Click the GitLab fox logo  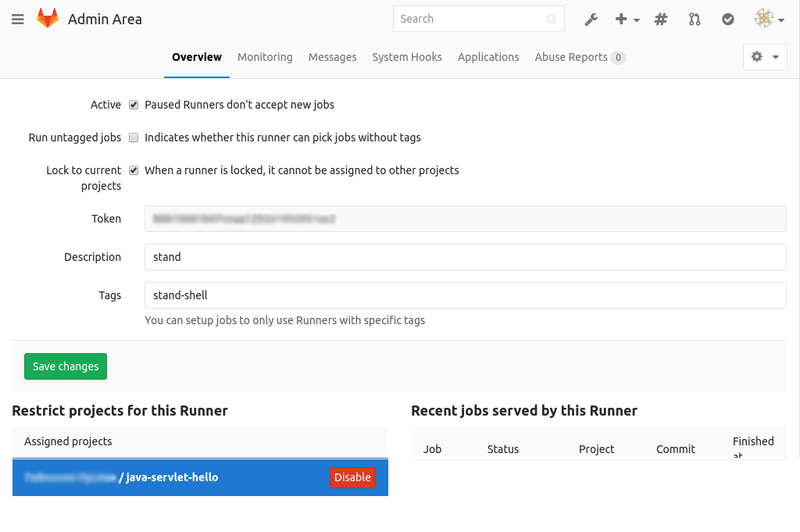coord(48,19)
